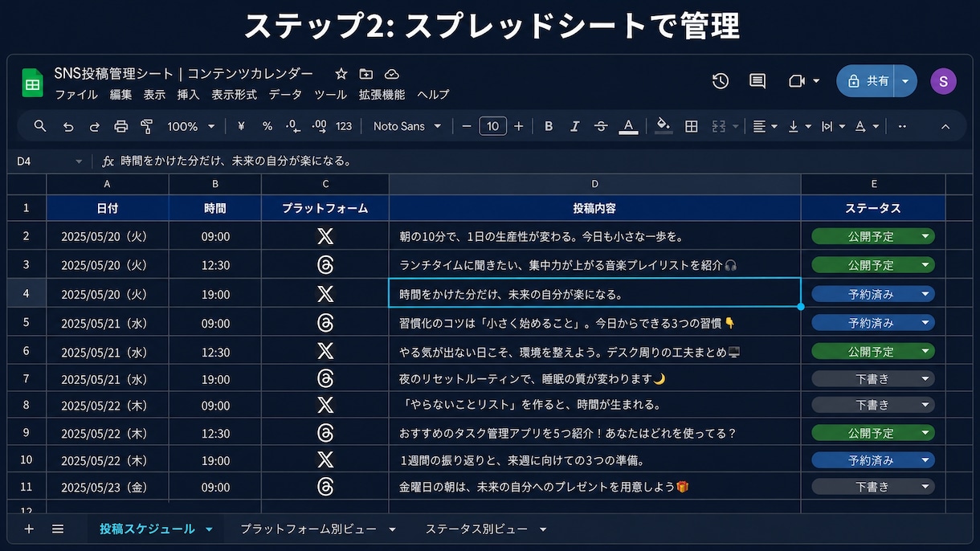Viewport: 980px width, 551px height.
Task: Open the Noto Sans font dropdown
Action: pos(408,126)
